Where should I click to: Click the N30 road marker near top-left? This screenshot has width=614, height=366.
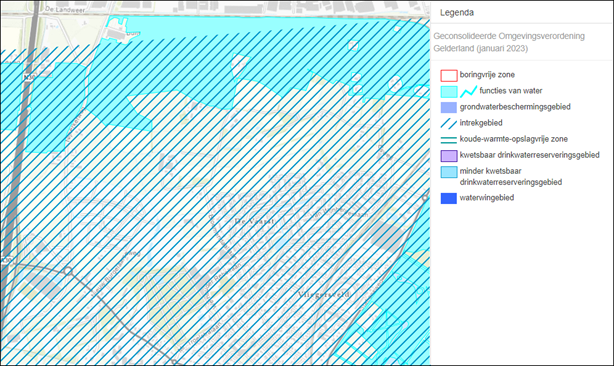tap(29, 78)
